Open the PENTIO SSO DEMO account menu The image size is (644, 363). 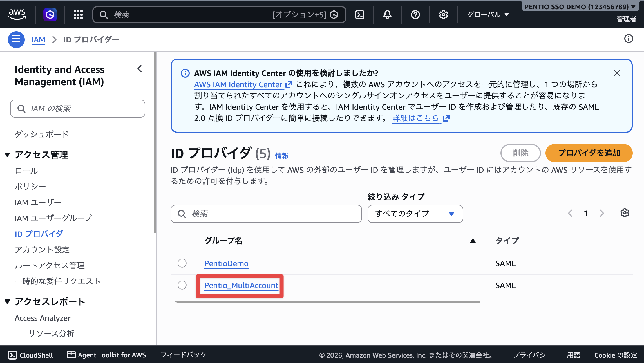pos(580,7)
